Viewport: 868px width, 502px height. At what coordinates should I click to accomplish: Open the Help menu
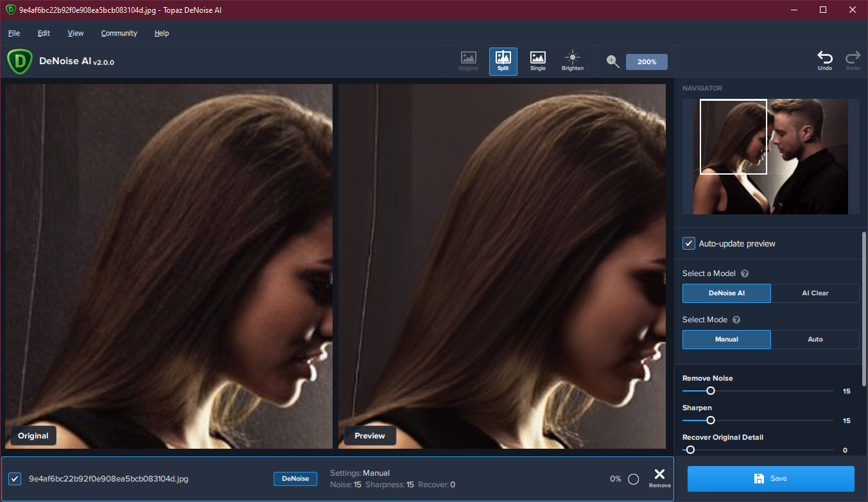coord(162,33)
